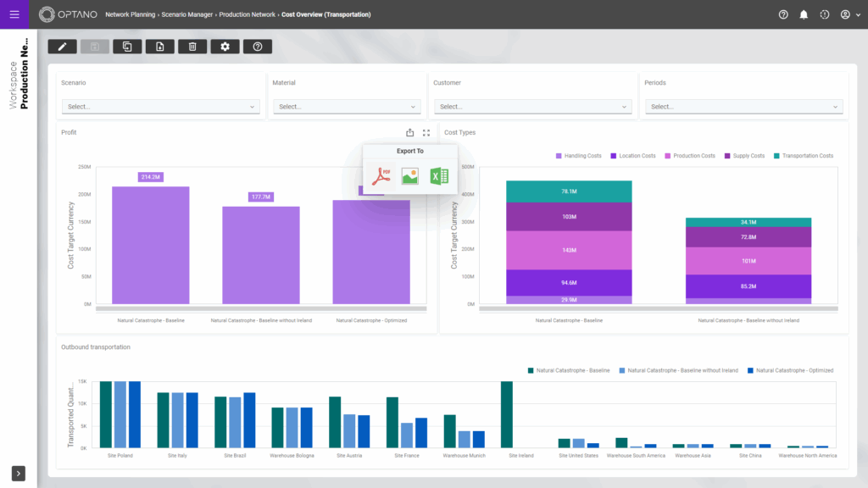Viewport: 868px width, 488px height.
Task: Open the Material select dropdown
Action: coord(346,106)
